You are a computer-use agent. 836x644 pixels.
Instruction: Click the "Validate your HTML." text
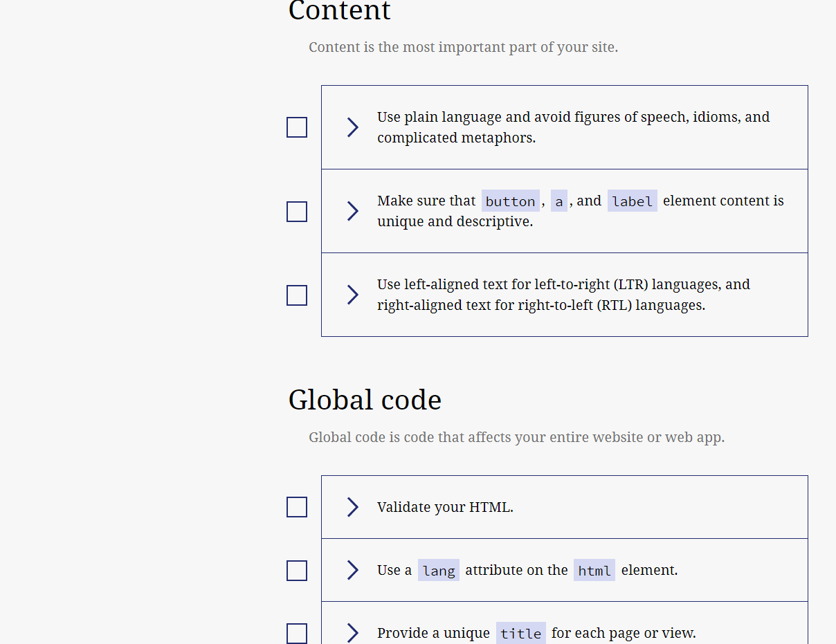coord(445,507)
